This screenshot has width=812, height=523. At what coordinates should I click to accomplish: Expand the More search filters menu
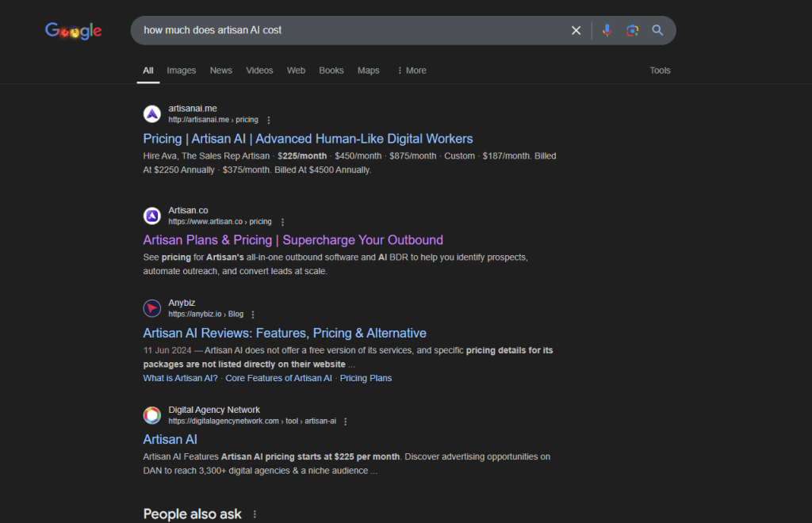click(x=412, y=71)
